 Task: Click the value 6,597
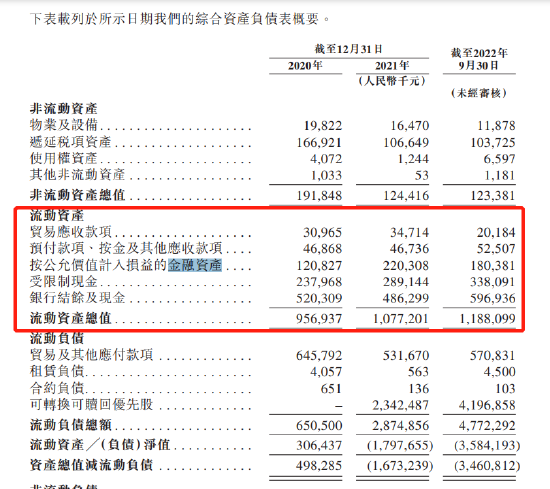[x=499, y=159]
